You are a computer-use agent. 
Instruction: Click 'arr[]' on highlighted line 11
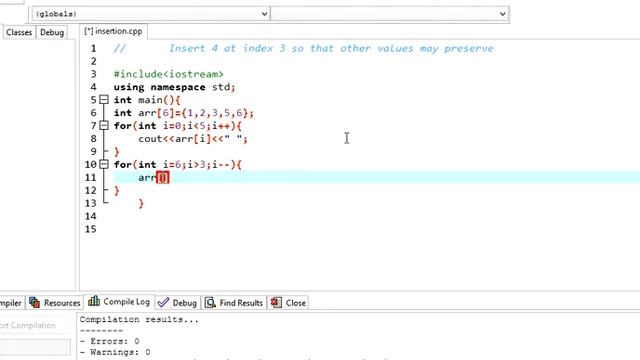(x=153, y=178)
